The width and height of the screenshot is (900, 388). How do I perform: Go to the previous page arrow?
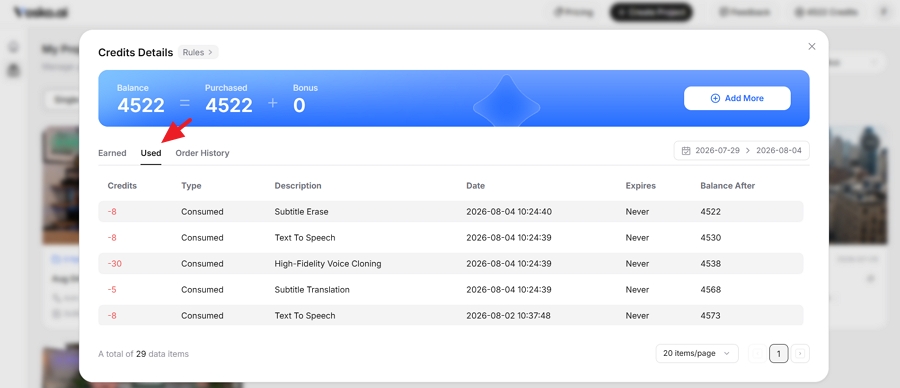tap(757, 354)
